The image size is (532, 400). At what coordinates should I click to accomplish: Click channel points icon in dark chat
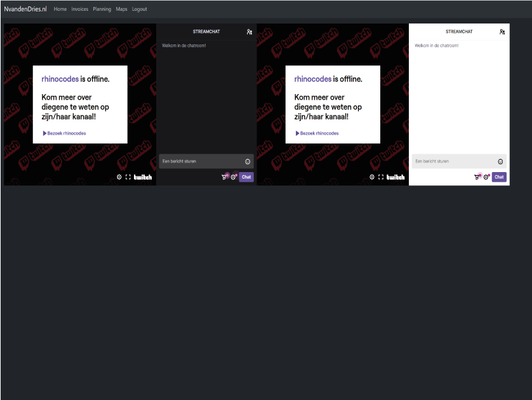(x=224, y=177)
